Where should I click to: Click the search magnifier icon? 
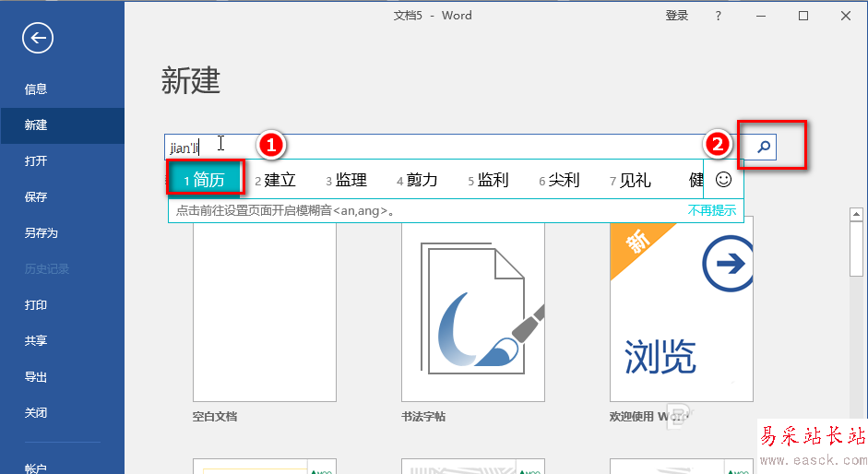764,147
